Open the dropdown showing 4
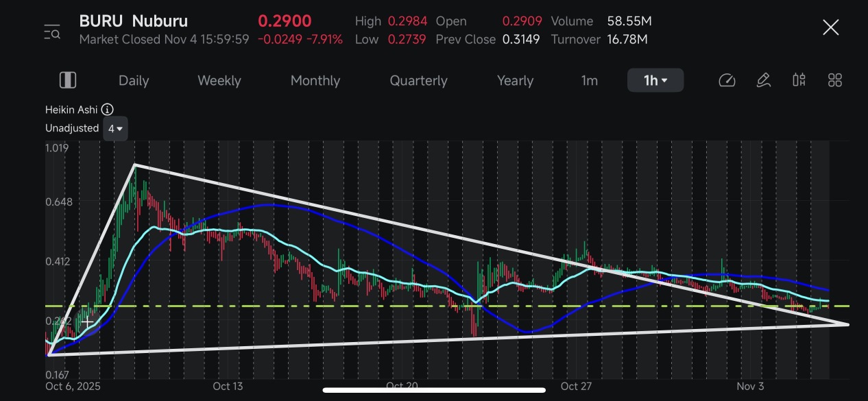Image resolution: width=868 pixels, height=401 pixels. pos(115,128)
